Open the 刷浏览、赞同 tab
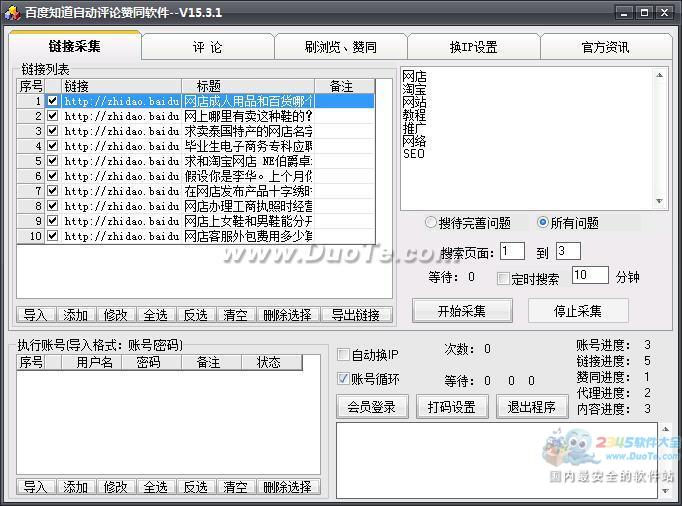 pyautogui.click(x=341, y=47)
